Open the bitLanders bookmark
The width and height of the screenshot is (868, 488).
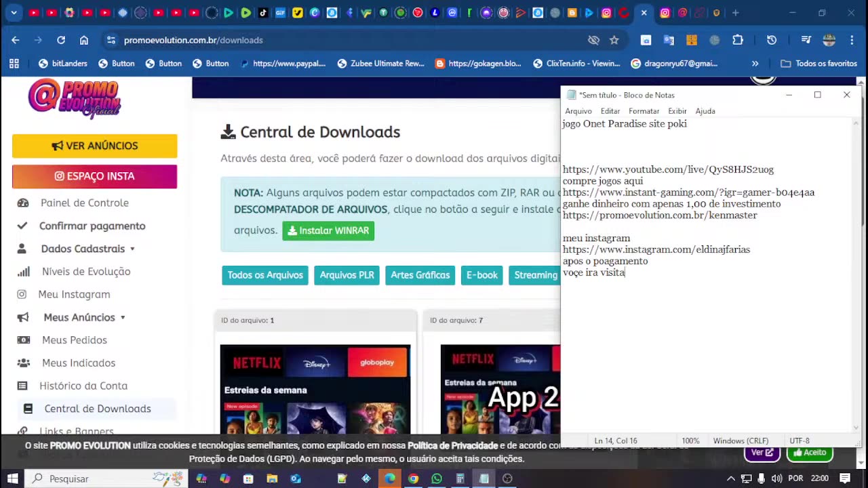click(x=63, y=64)
